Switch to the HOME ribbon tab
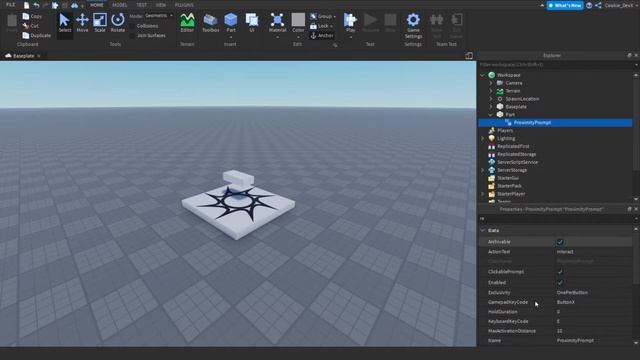 (x=97, y=5)
